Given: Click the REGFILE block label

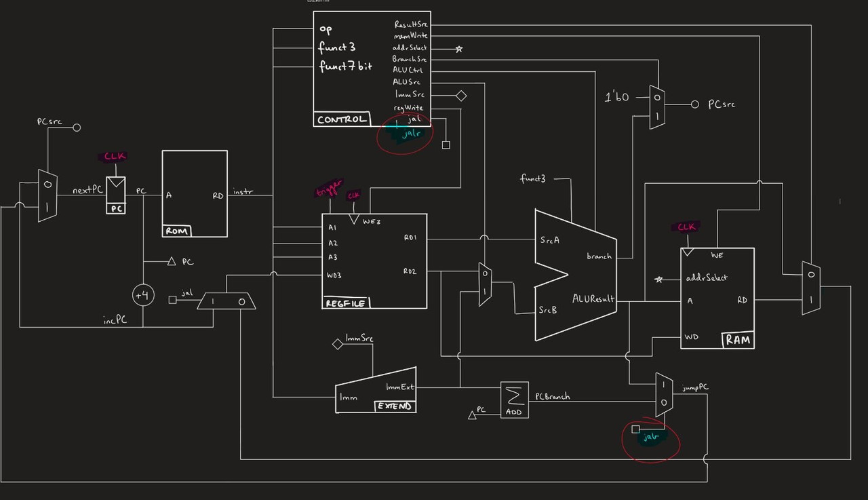Looking at the screenshot, I should click(347, 303).
